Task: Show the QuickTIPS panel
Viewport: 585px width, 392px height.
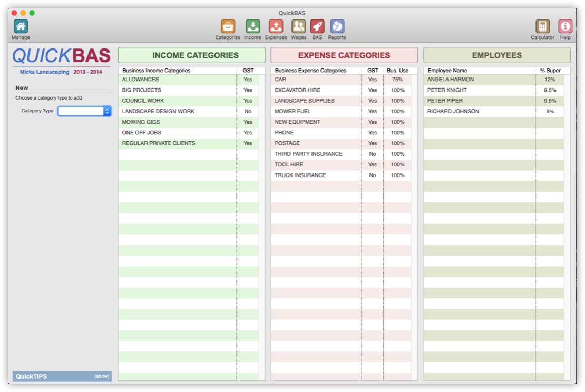Action: coord(102,376)
